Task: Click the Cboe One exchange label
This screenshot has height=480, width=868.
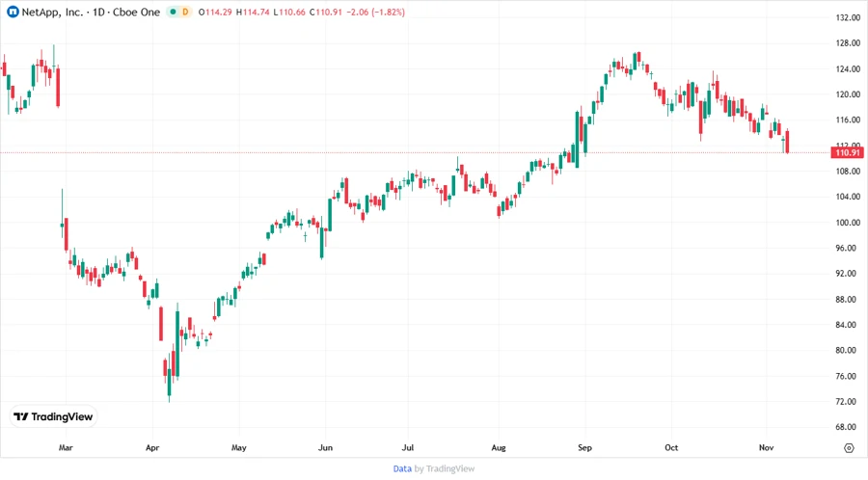Action: pyautogui.click(x=136, y=12)
